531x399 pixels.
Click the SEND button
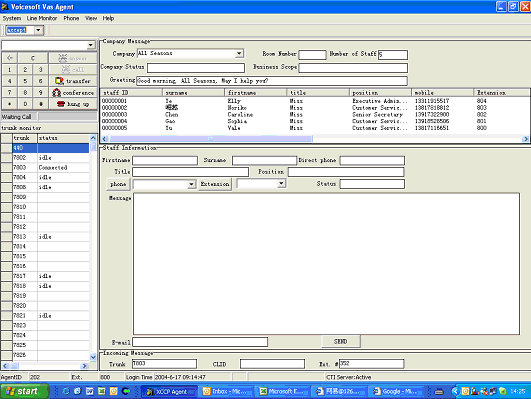pos(340,341)
